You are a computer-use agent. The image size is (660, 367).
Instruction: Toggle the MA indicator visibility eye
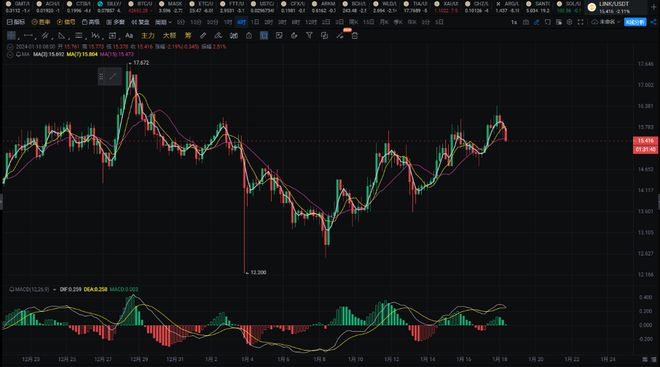click(x=19, y=54)
